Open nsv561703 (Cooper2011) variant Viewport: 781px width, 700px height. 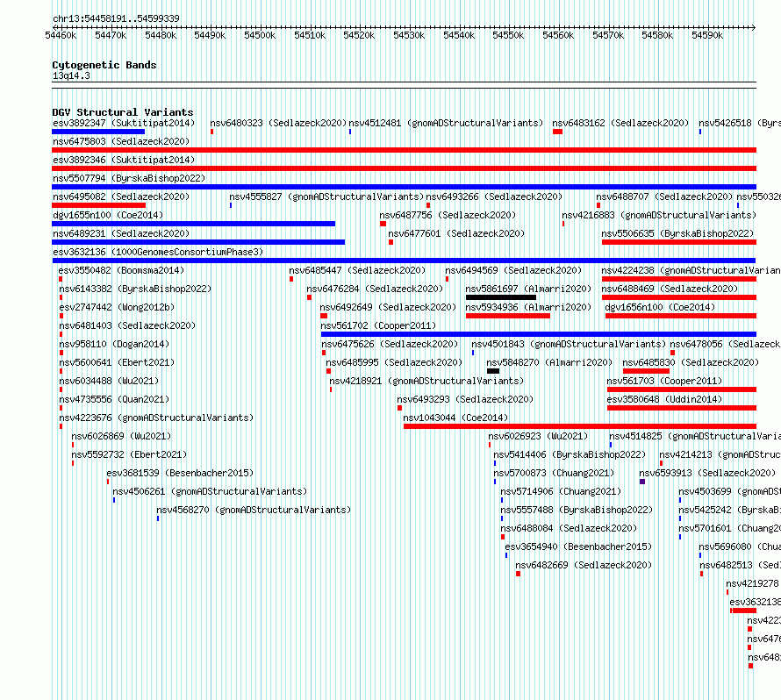click(664, 381)
